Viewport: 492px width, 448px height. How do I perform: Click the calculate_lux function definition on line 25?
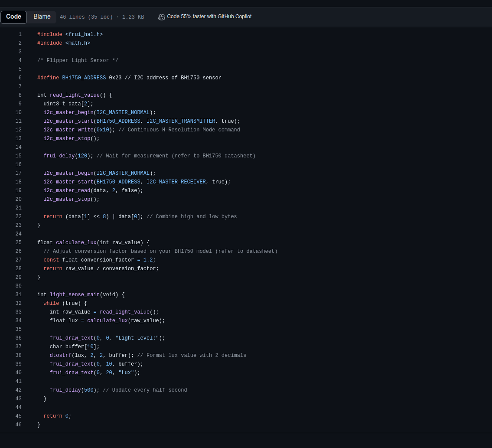pyautogui.click(x=76, y=243)
